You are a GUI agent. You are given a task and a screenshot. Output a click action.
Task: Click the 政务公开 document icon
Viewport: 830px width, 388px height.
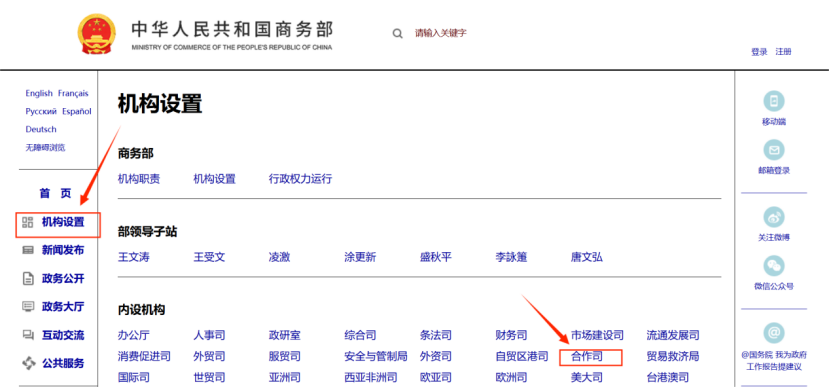point(28,279)
